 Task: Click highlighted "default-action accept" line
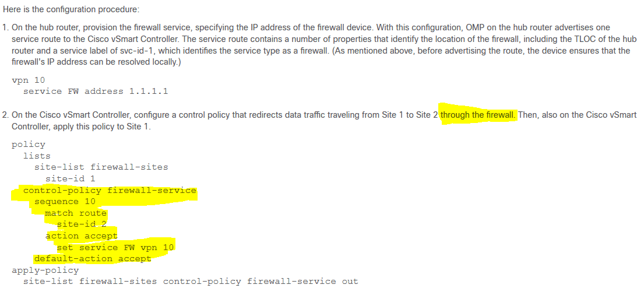[93, 259]
